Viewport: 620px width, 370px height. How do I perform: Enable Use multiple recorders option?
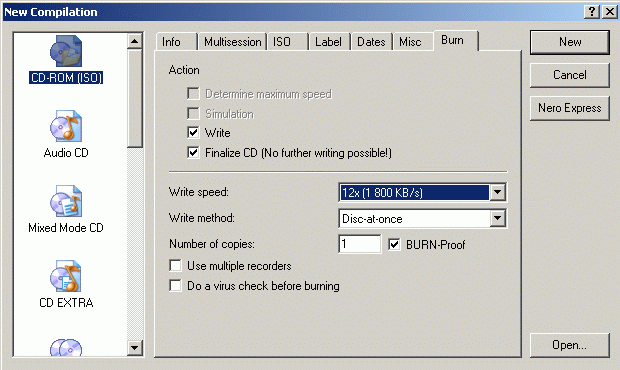click(175, 265)
